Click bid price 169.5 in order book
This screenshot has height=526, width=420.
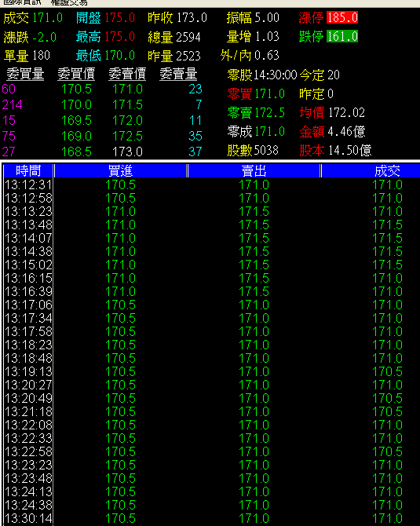point(76,120)
